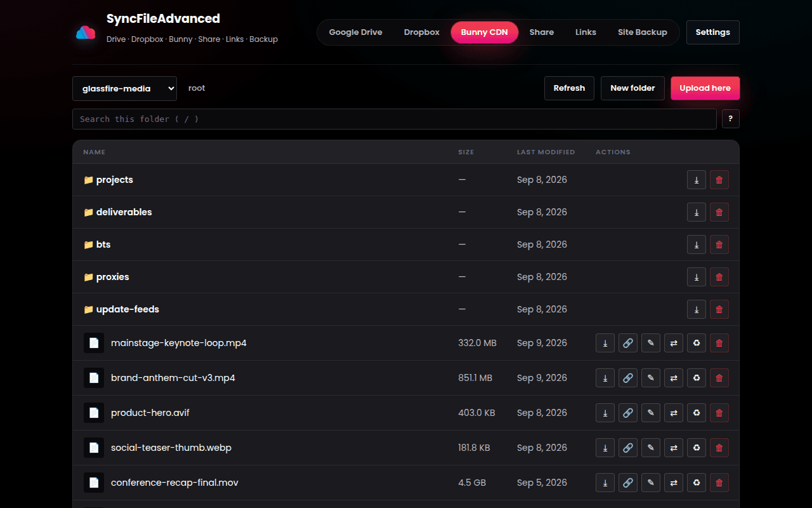Download conference-recap-final.mov via its download icon

tap(605, 483)
